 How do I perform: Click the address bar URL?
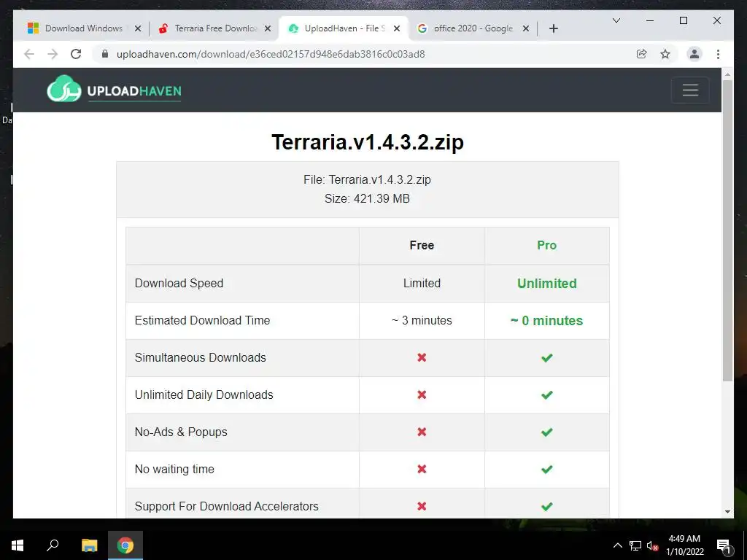point(271,54)
